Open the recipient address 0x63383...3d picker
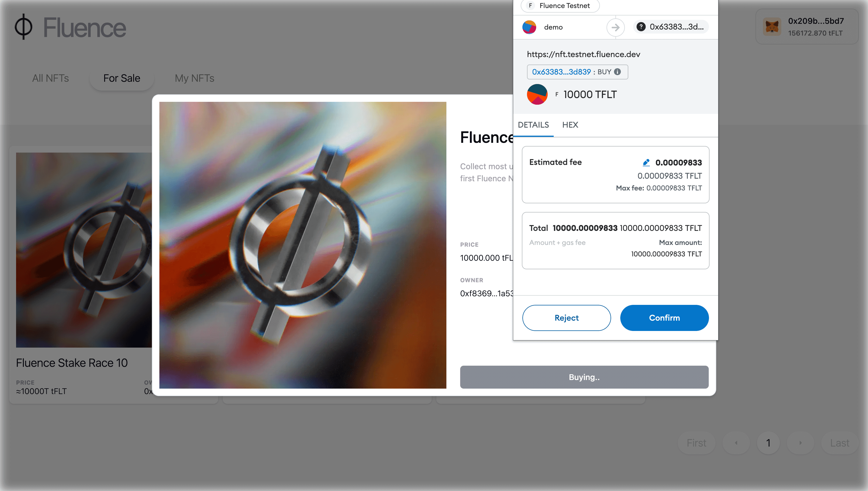Viewport: 868px width, 491px height. (671, 27)
